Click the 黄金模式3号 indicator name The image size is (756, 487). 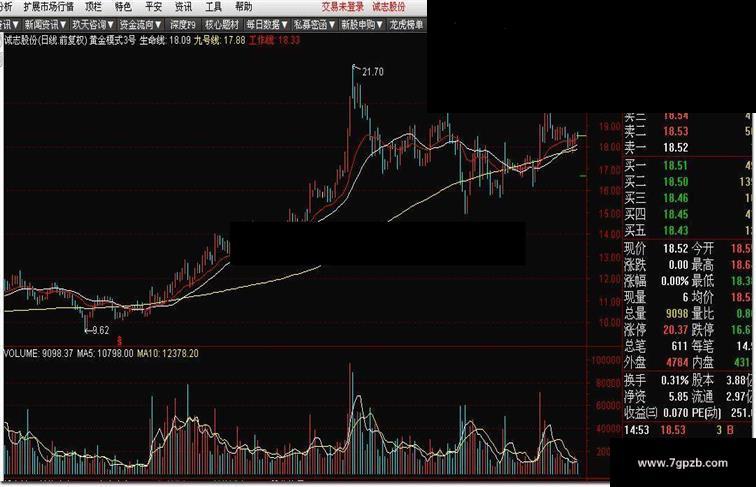tap(112, 41)
